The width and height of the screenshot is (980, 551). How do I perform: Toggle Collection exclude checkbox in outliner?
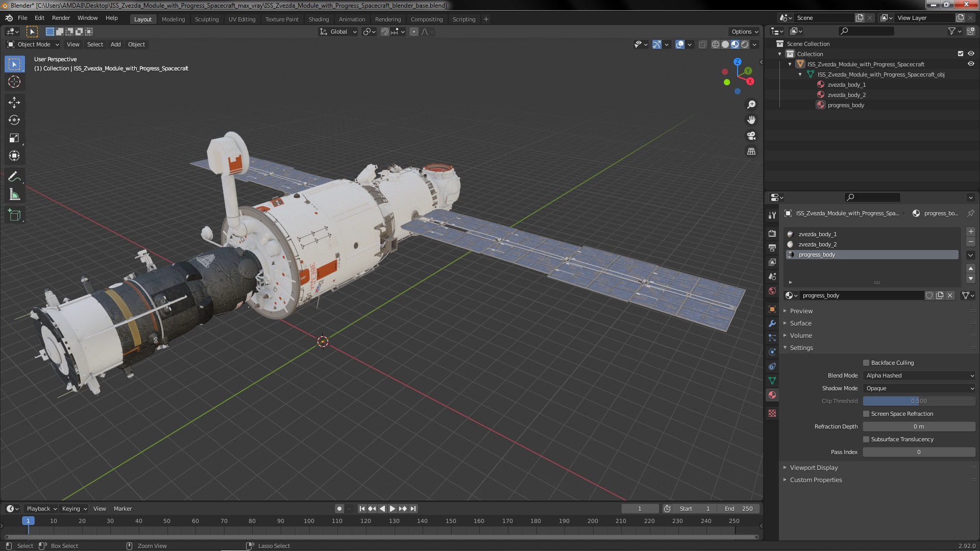pyautogui.click(x=961, y=54)
